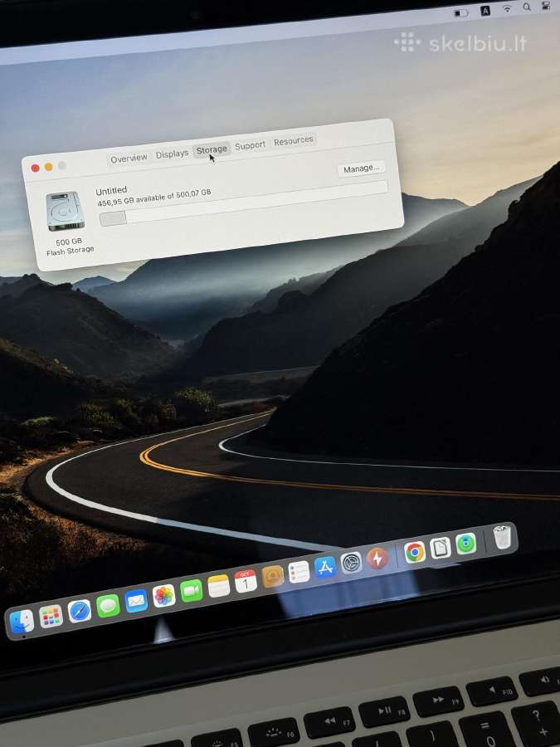
Task: Open the orange lightning bolt app in the Dock
Action: click(377, 559)
